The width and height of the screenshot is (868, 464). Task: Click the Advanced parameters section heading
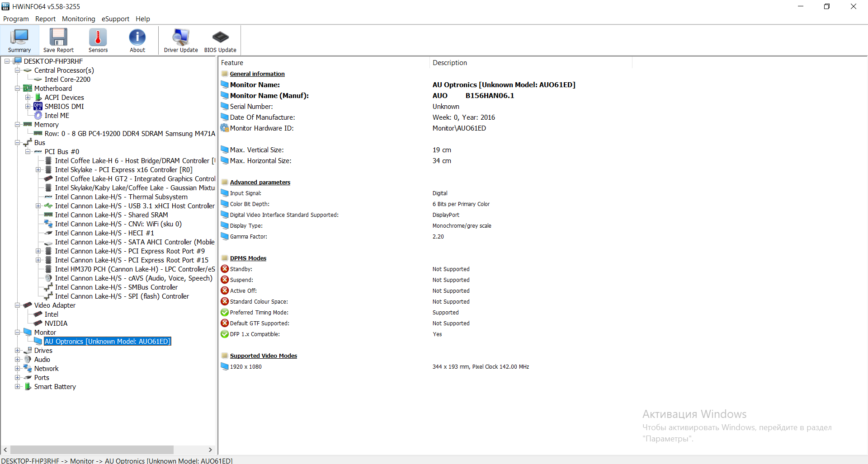(x=260, y=183)
